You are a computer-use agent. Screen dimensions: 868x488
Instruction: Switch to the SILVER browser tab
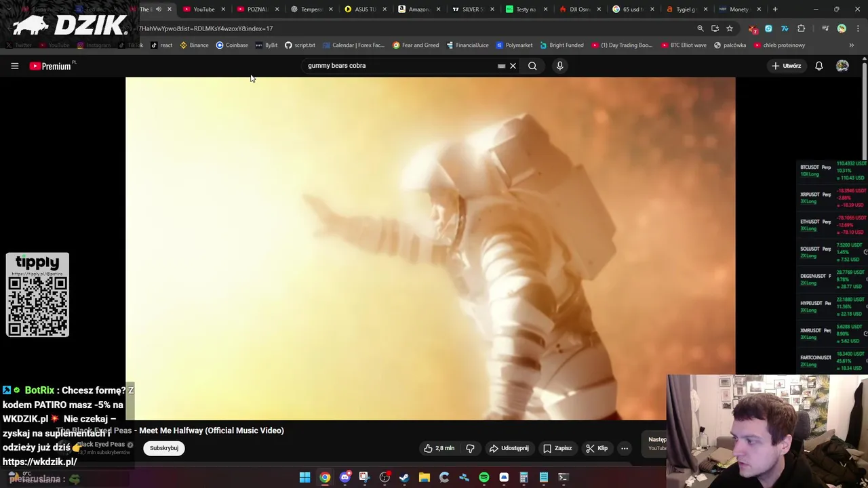pyautogui.click(x=472, y=9)
